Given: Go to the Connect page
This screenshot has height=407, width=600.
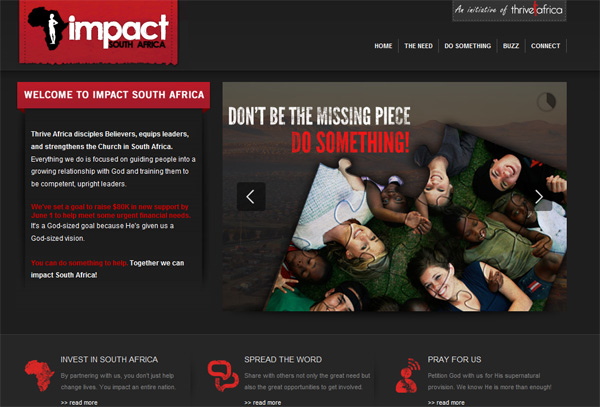Looking at the screenshot, I should (x=545, y=46).
